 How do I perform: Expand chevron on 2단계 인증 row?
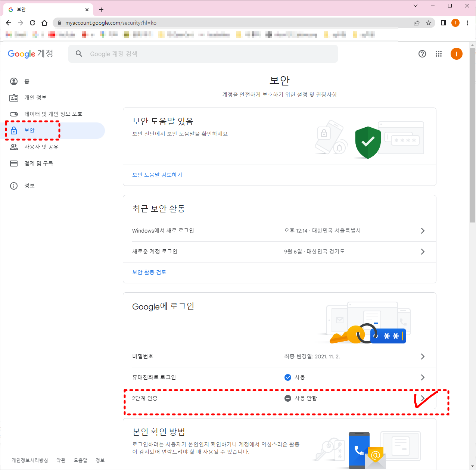423,398
